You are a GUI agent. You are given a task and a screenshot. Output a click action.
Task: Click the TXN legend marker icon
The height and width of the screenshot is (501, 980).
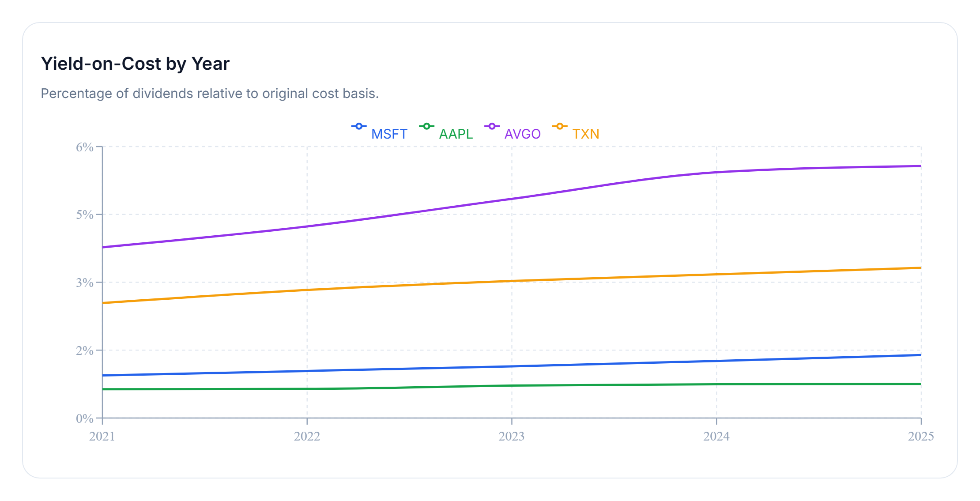[x=560, y=126]
